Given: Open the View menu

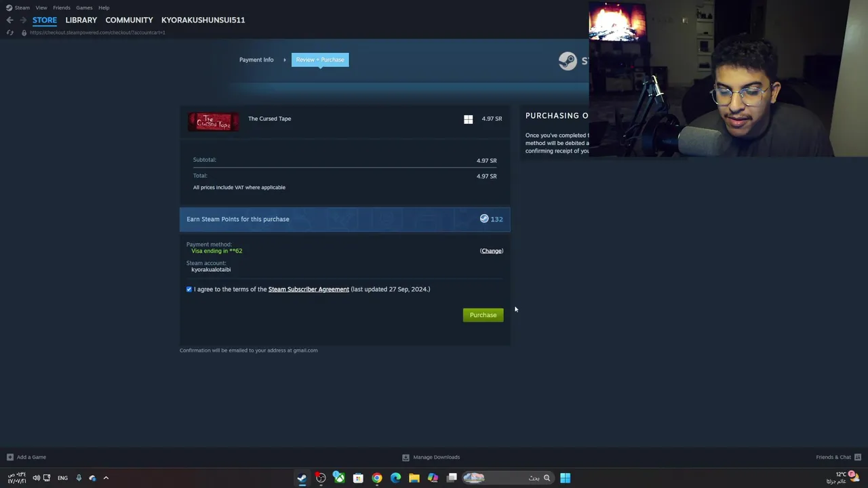Looking at the screenshot, I should tap(41, 7).
